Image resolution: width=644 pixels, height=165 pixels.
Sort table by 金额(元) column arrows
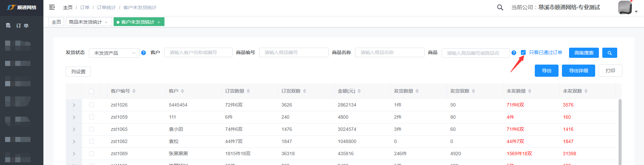[359, 91]
